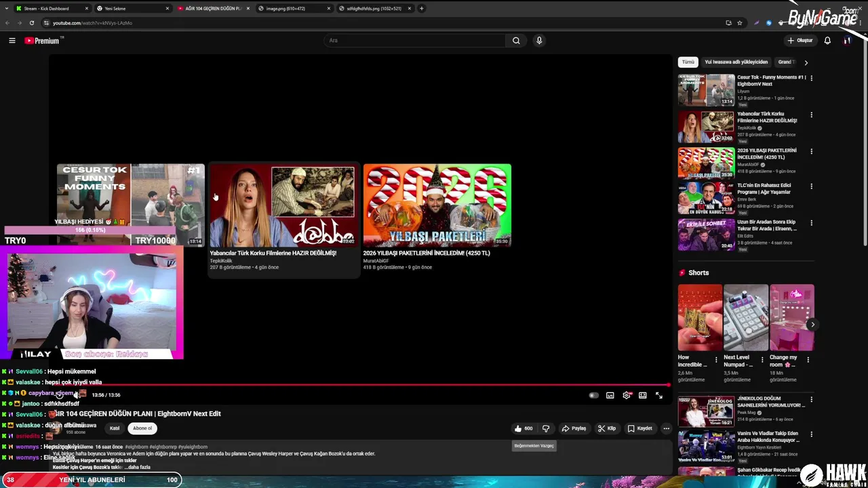Open Change my room short thumbnail
Screen dimensions: 868x488
792,318
